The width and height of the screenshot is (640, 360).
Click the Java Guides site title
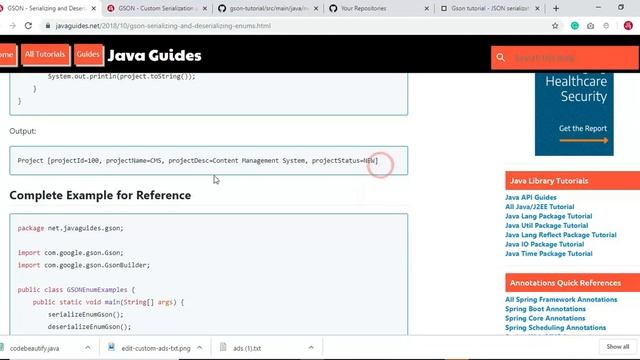point(154,56)
